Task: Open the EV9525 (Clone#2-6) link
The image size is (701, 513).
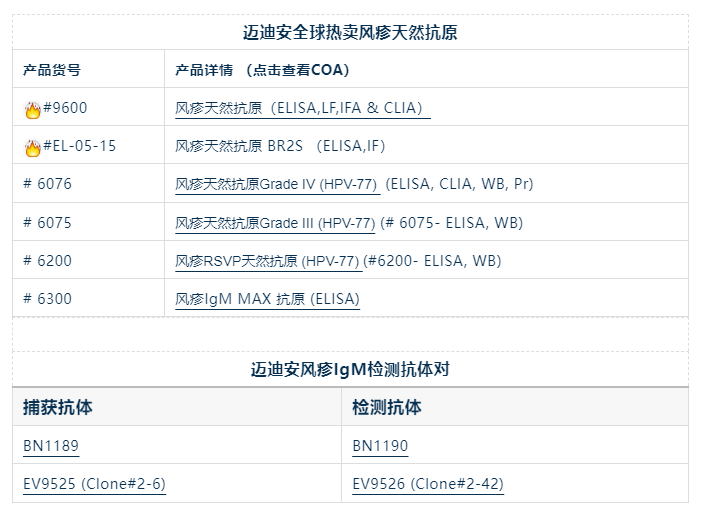Action: [94, 484]
